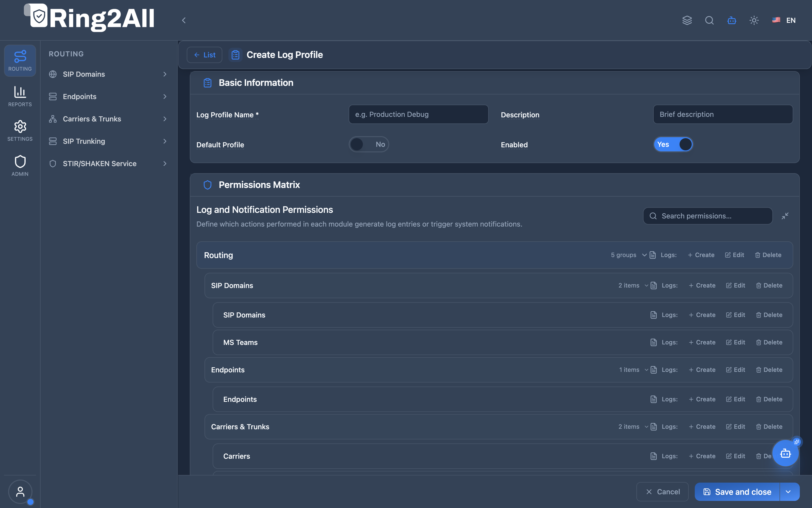
Task: Toggle Delete logs for Endpoints 1 items row
Action: [769, 370]
